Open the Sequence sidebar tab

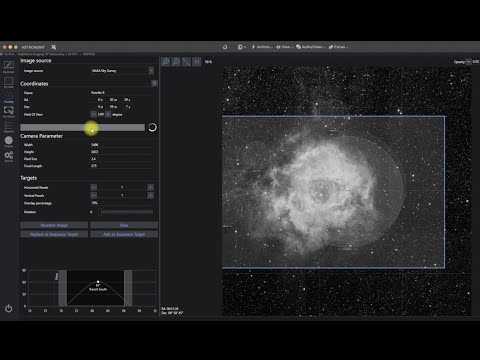[x=9, y=127]
